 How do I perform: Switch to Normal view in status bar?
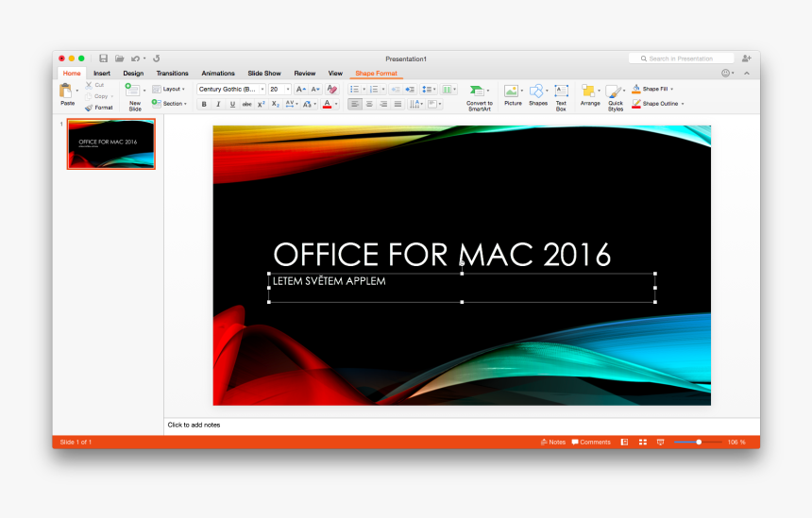tap(624, 442)
